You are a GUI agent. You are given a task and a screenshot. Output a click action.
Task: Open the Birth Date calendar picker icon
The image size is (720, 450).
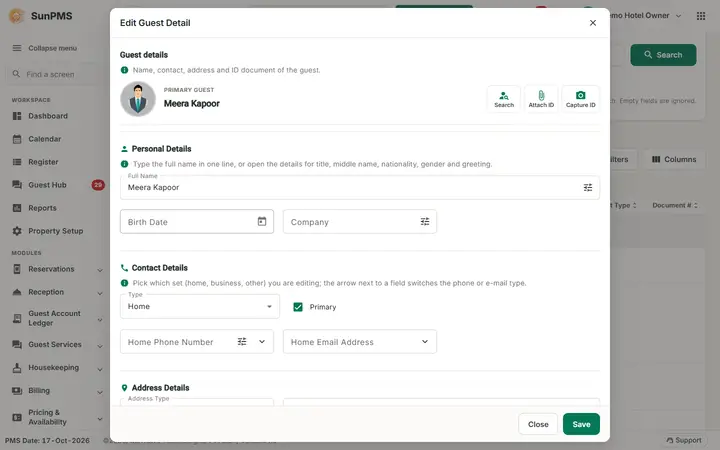pos(262,221)
